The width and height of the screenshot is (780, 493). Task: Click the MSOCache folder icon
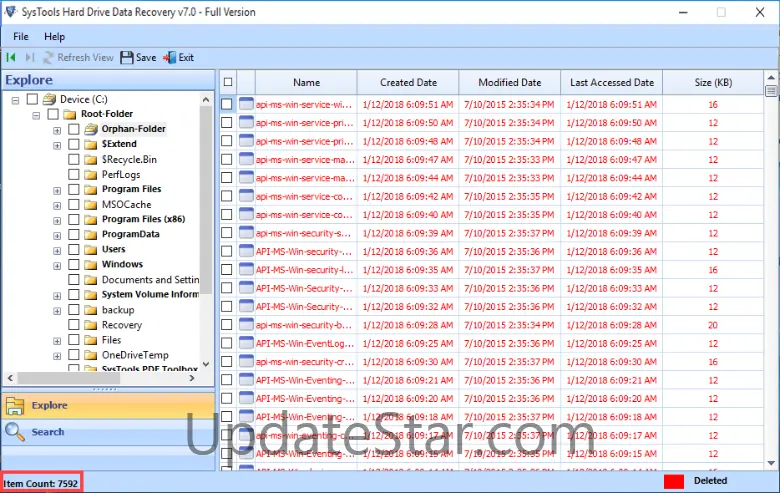(x=91, y=204)
